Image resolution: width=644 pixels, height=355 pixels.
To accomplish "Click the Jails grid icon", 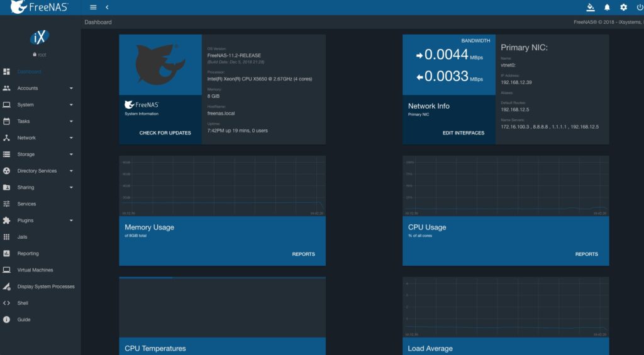I will click(x=6, y=237).
